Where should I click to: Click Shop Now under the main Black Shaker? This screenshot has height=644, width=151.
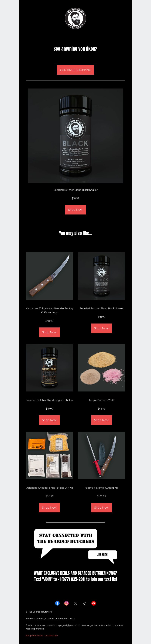coord(75,210)
